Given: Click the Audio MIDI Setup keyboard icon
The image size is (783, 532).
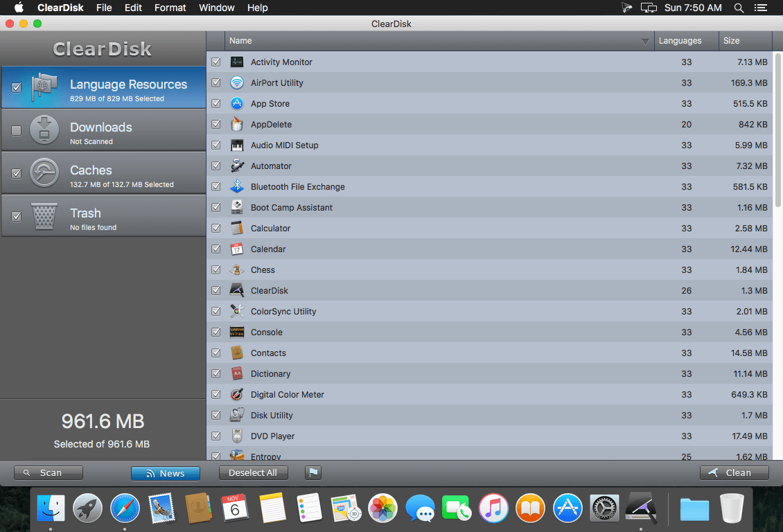Looking at the screenshot, I should [237, 145].
